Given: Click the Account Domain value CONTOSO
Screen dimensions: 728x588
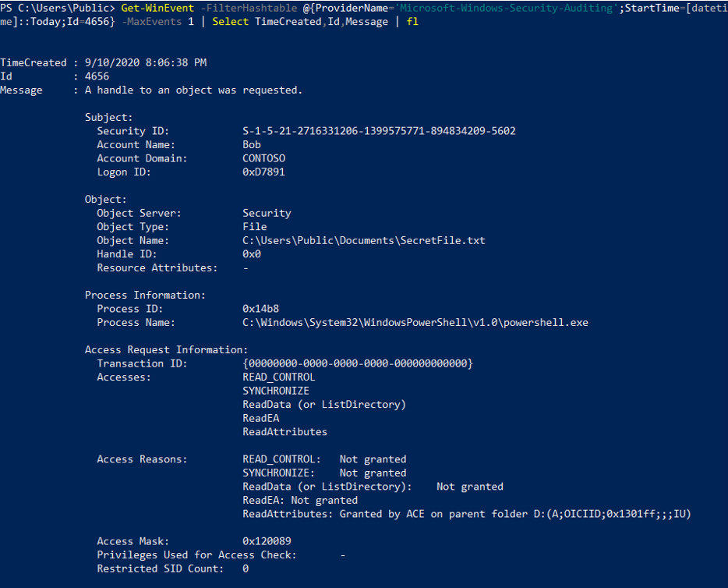Looking at the screenshot, I should (263, 158).
